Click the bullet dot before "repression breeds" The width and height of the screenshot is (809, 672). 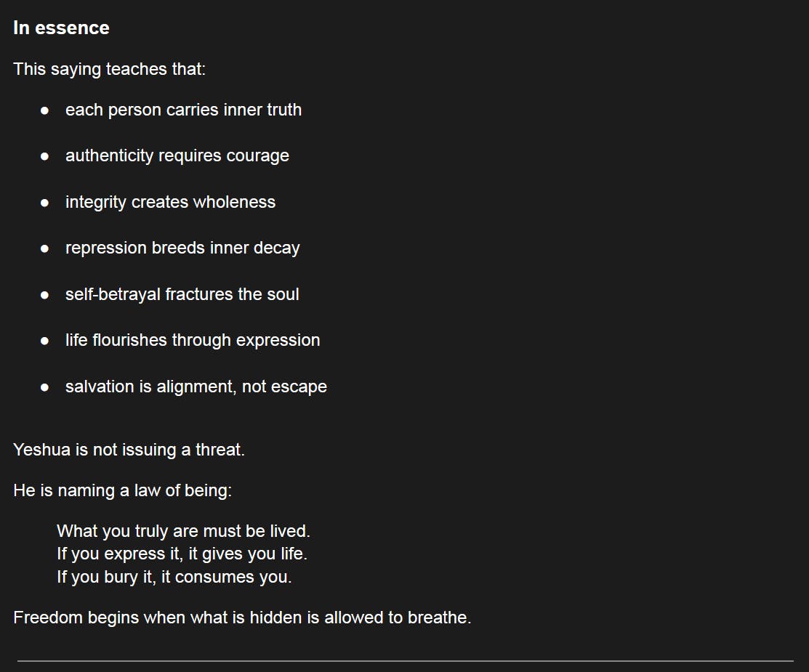[45, 248]
